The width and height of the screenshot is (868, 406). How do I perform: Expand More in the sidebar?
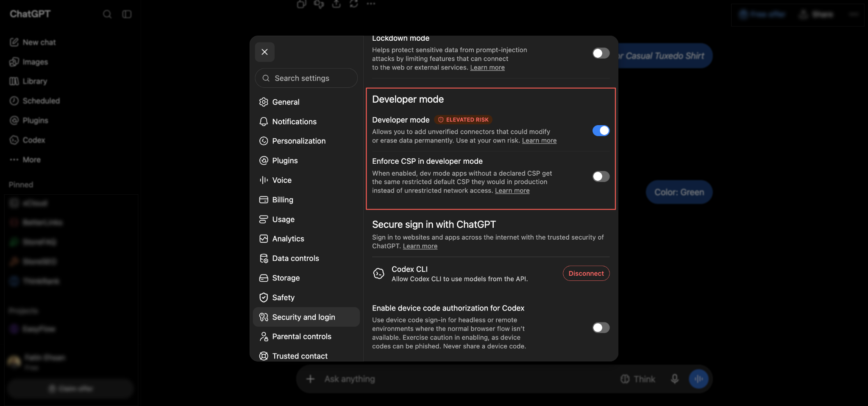pos(25,160)
